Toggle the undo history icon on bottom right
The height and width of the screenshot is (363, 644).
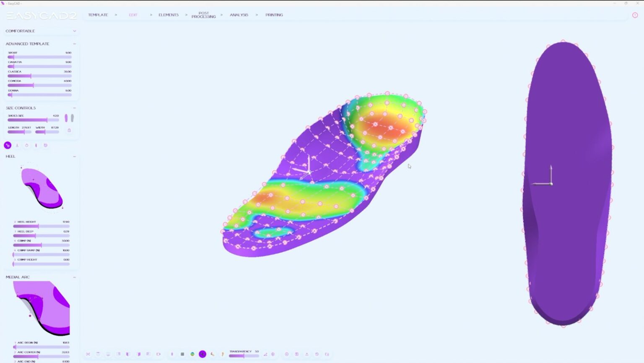(317, 354)
